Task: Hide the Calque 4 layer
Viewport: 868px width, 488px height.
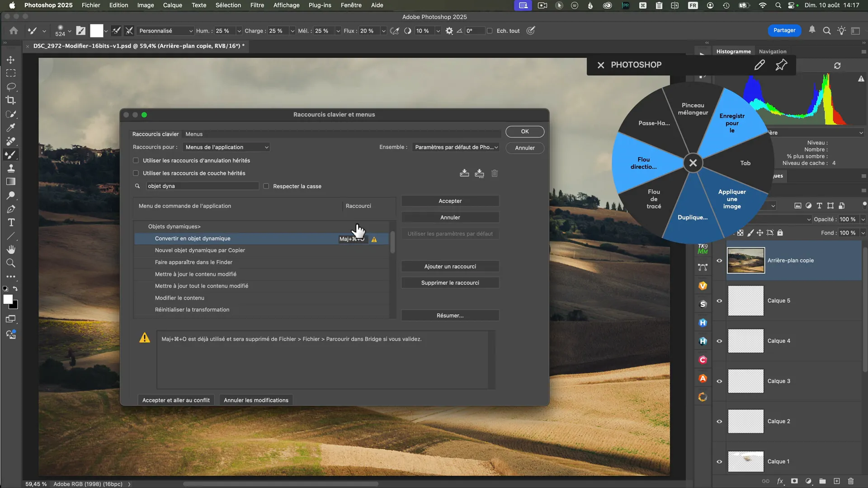Action: tap(719, 341)
